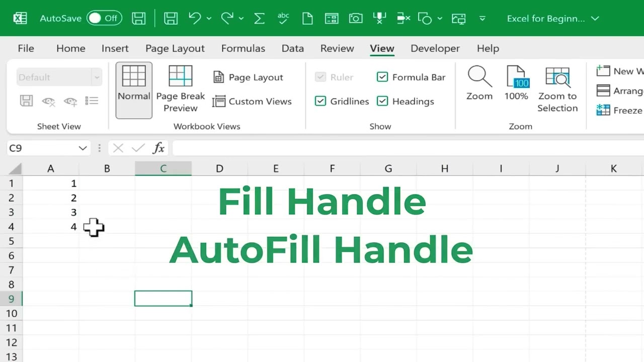Viewport: 644px width, 362px height.
Task: Open the Page Layout ribbon tab
Action: [x=175, y=48]
